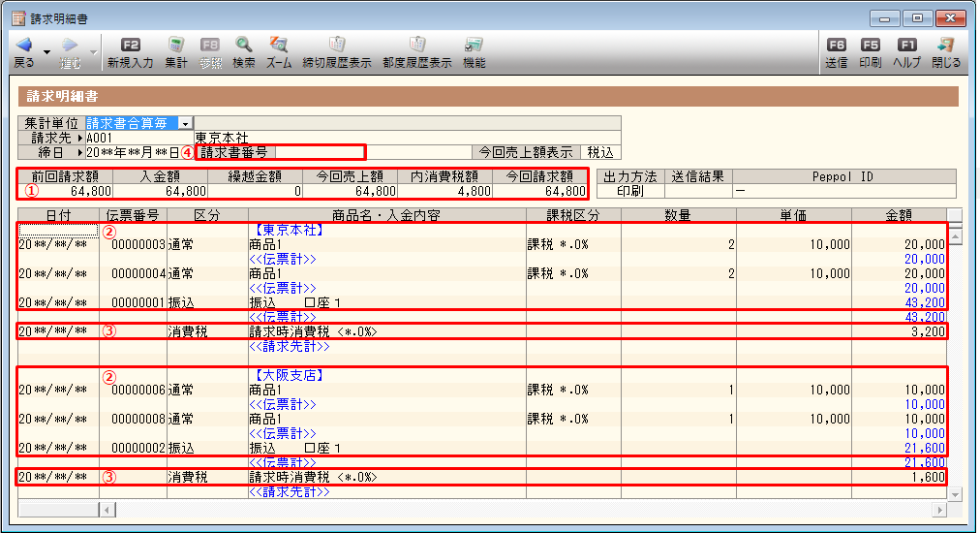
Task: Click the 請求書番号 input field
Action: pos(320,152)
